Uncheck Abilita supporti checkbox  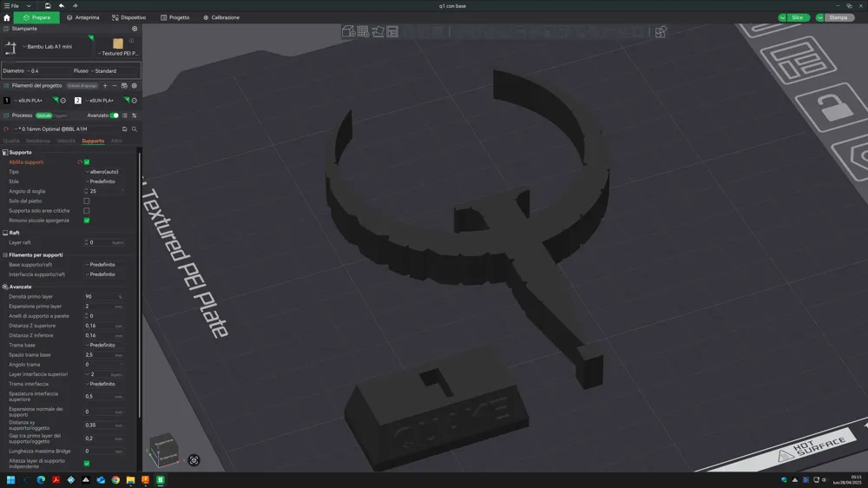point(87,162)
